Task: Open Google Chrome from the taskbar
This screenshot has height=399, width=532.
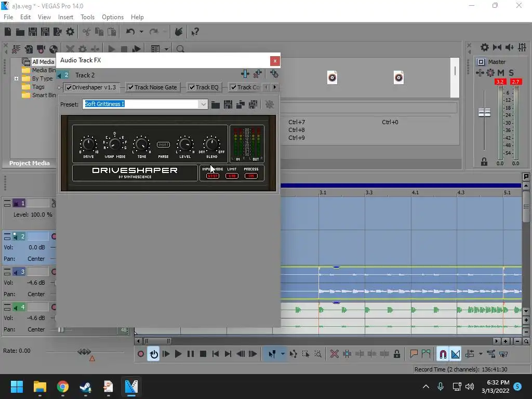Action: (63, 387)
